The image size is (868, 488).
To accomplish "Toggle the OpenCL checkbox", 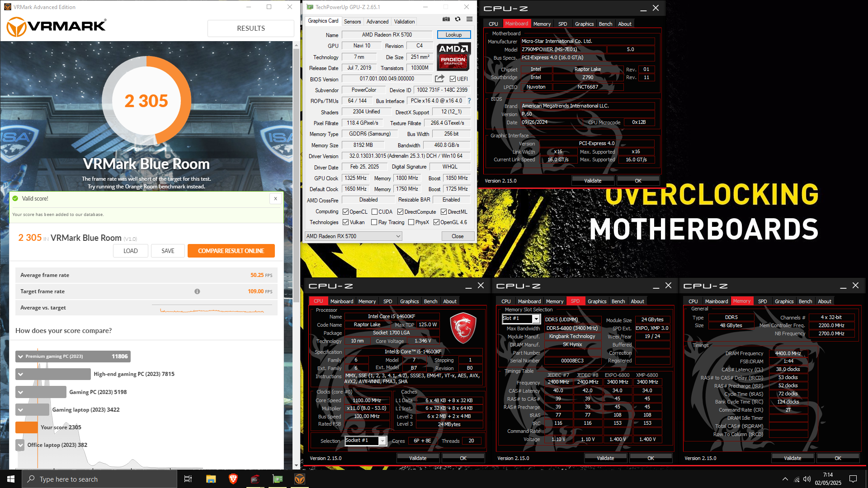I will point(346,212).
